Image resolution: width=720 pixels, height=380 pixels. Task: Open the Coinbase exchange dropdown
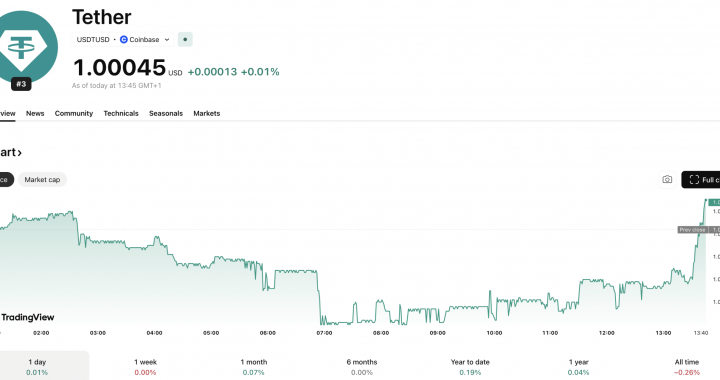point(145,39)
